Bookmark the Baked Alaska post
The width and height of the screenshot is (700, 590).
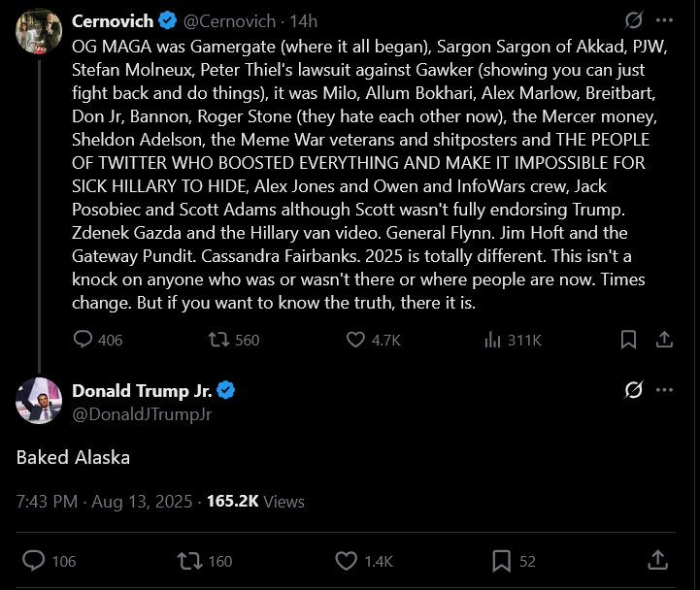[501, 560]
